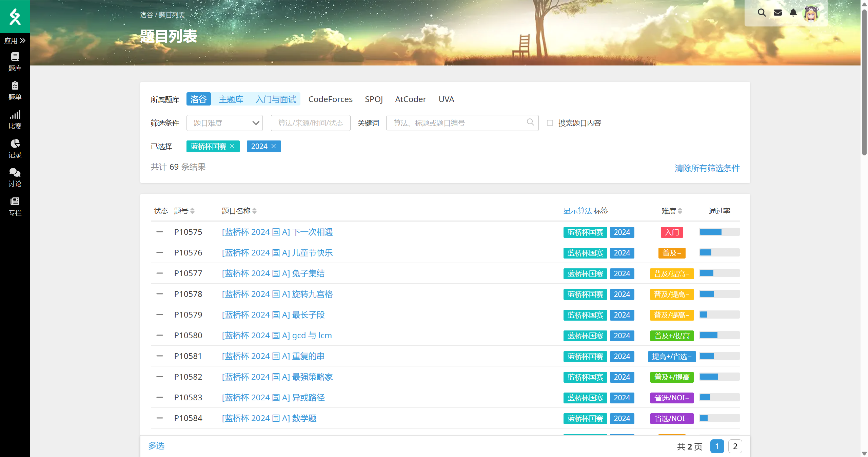Sort problems by 难度 column arrows
This screenshot has height=457, width=868.
point(680,211)
